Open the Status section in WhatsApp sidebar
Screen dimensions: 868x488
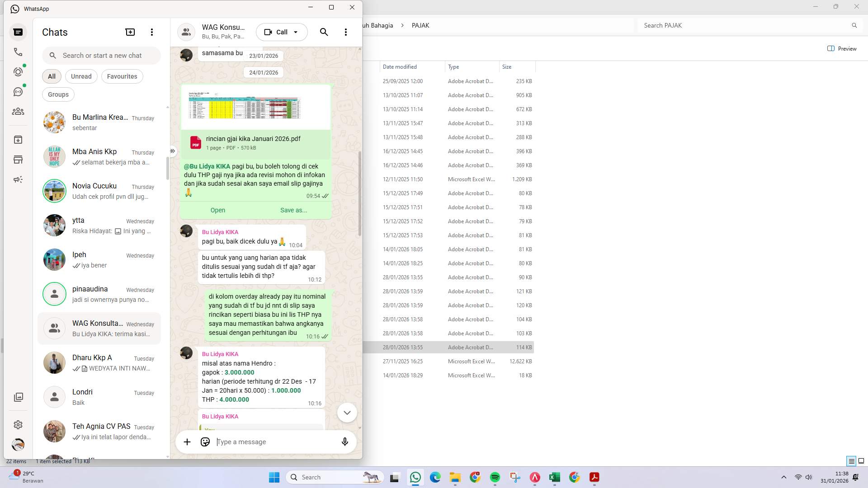(x=18, y=71)
